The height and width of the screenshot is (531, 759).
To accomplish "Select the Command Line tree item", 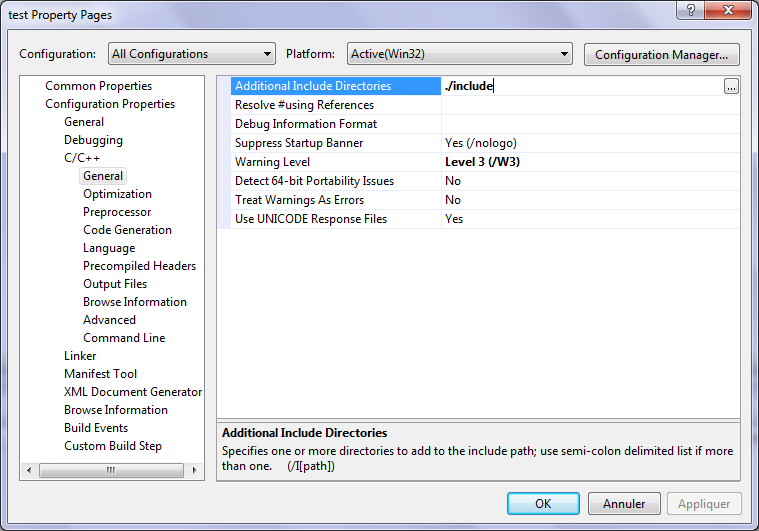I will [x=124, y=338].
